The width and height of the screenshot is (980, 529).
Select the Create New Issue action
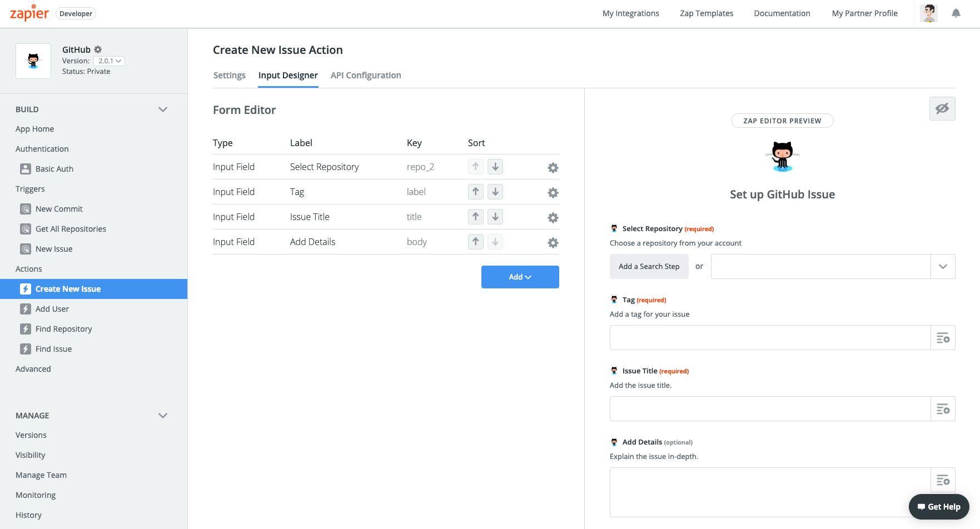(93, 289)
